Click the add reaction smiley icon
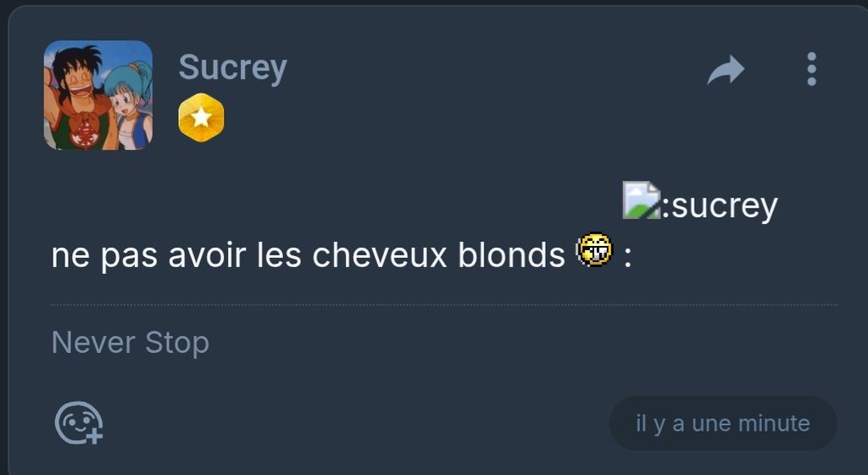Viewport: 868px width, 475px height. (79, 423)
